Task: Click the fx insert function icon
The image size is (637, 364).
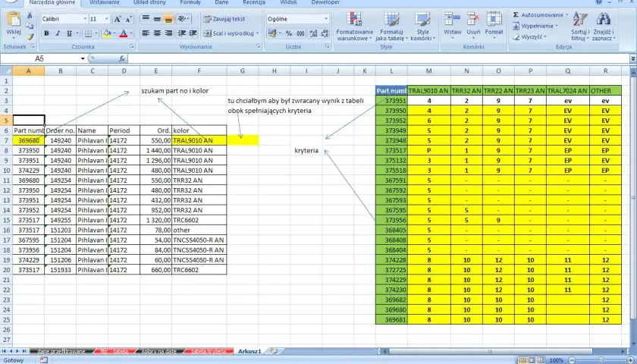Action: click(x=122, y=59)
